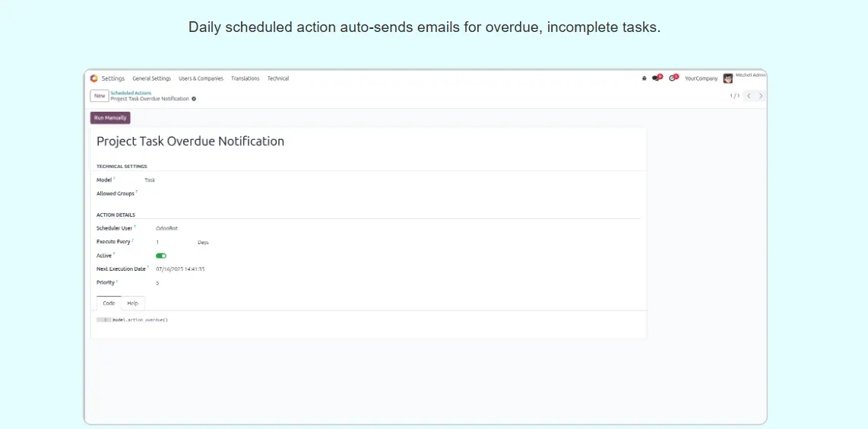Go to the next record arrow

(x=761, y=96)
